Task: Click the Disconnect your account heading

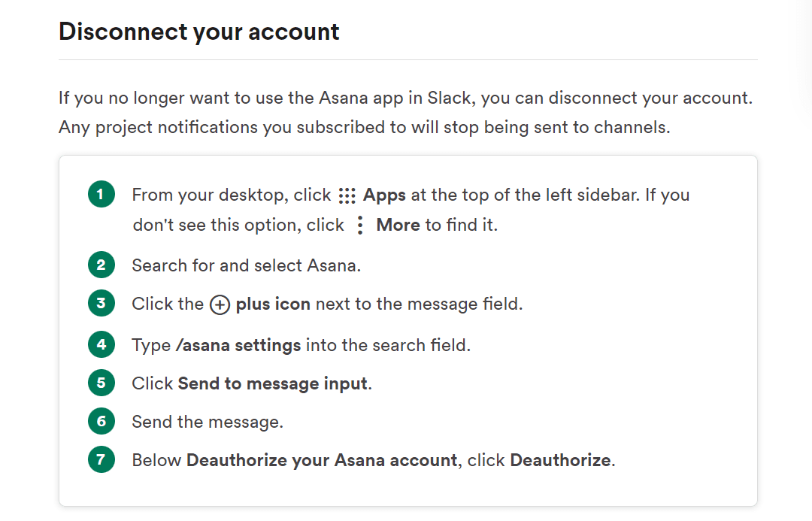Action: (x=199, y=32)
